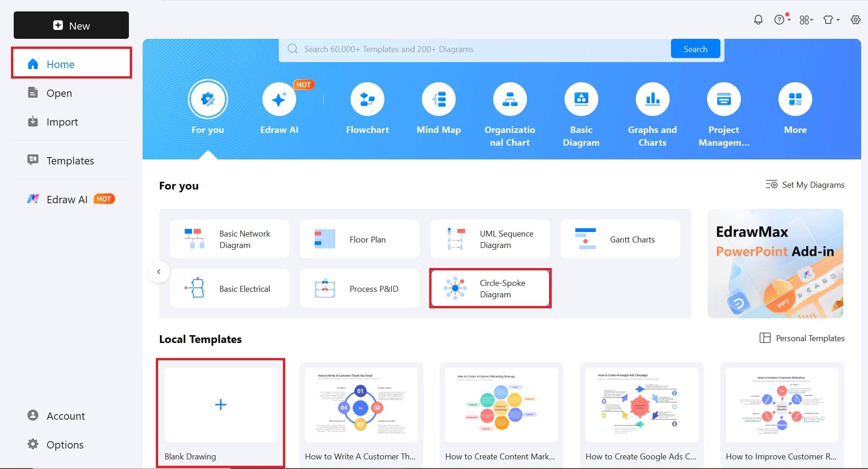Image resolution: width=868 pixels, height=469 pixels.
Task: Open the Home section in sidebar
Action: tap(71, 64)
